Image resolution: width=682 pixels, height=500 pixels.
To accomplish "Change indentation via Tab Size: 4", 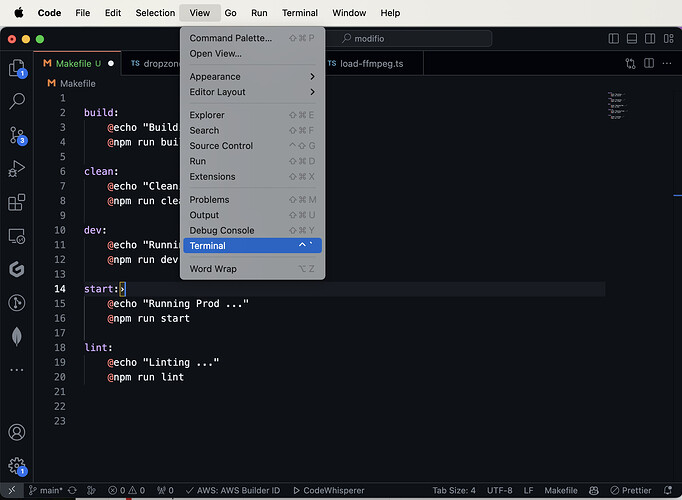I will 454,490.
